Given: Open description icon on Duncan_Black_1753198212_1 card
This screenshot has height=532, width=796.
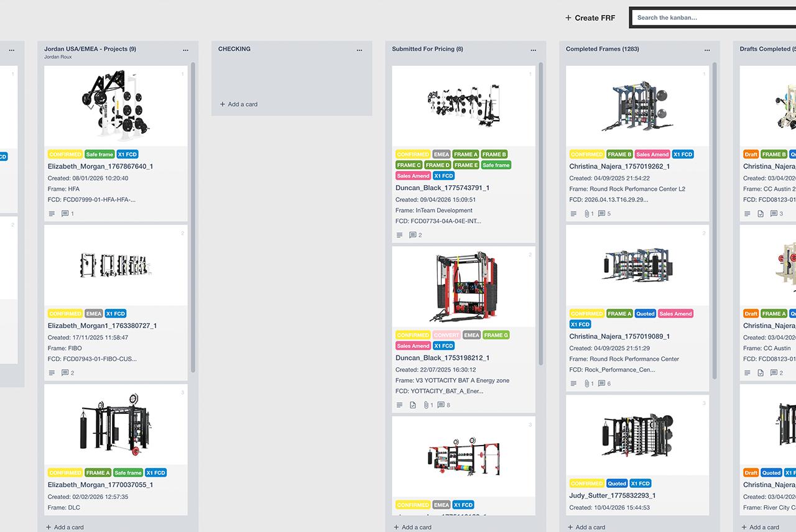Looking at the screenshot, I should coord(399,405).
